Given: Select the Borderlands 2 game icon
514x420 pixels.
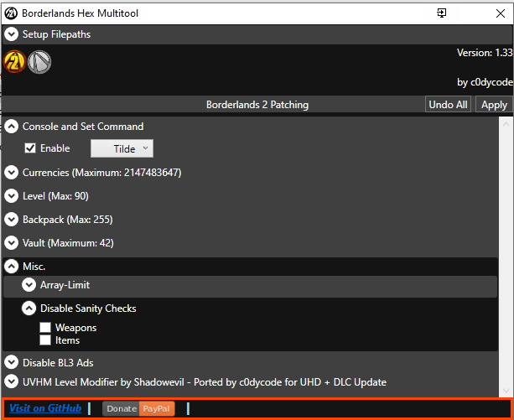Looking at the screenshot, I should (x=15, y=61).
